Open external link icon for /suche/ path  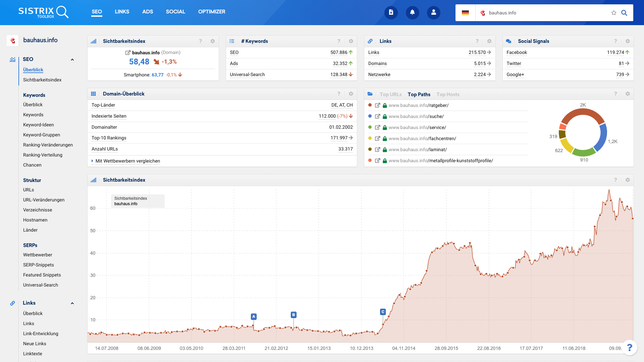click(x=377, y=116)
